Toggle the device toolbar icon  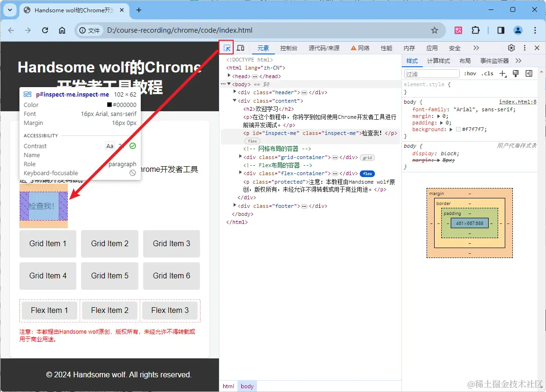pyautogui.click(x=241, y=48)
